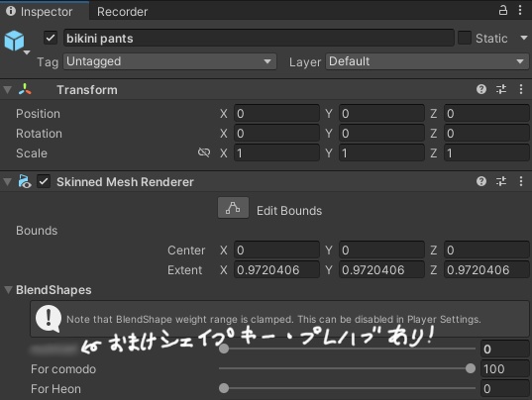Click the Scale label

coord(32,153)
